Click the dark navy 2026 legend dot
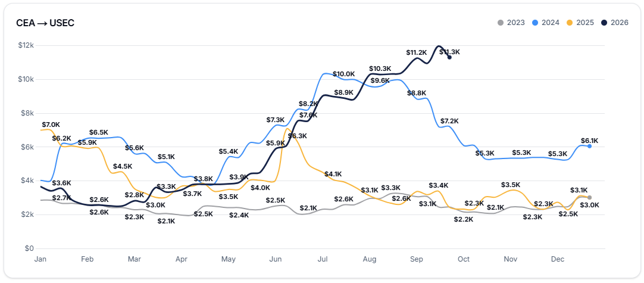Image resolution: width=644 pixels, height=283 pixels. [x=604, y=23]
